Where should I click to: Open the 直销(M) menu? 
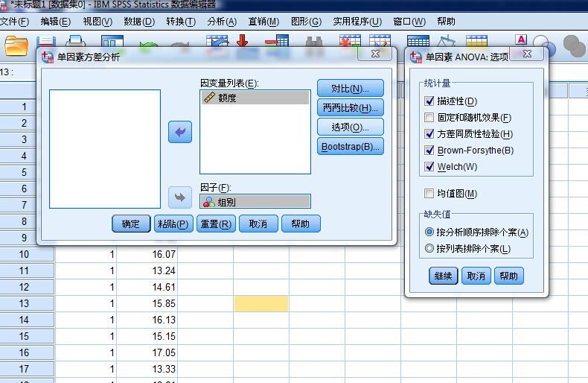pyautogui.click(x=263, y=22)
